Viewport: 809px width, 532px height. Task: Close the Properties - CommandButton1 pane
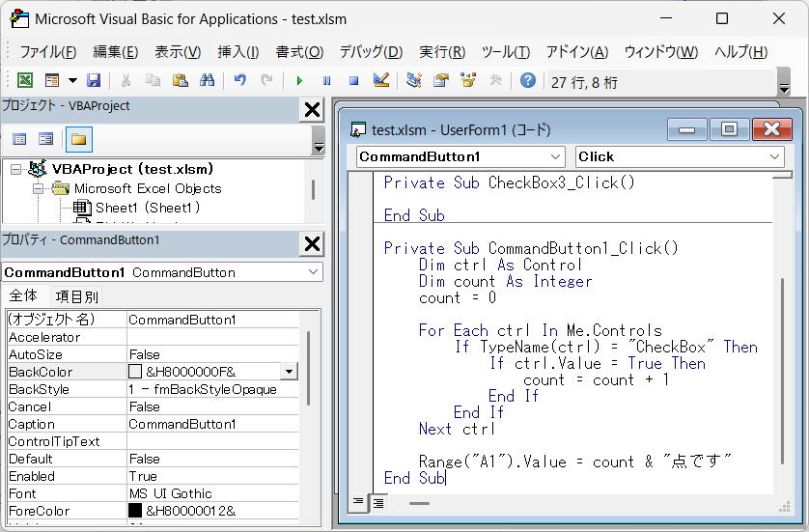coord(312,243)
